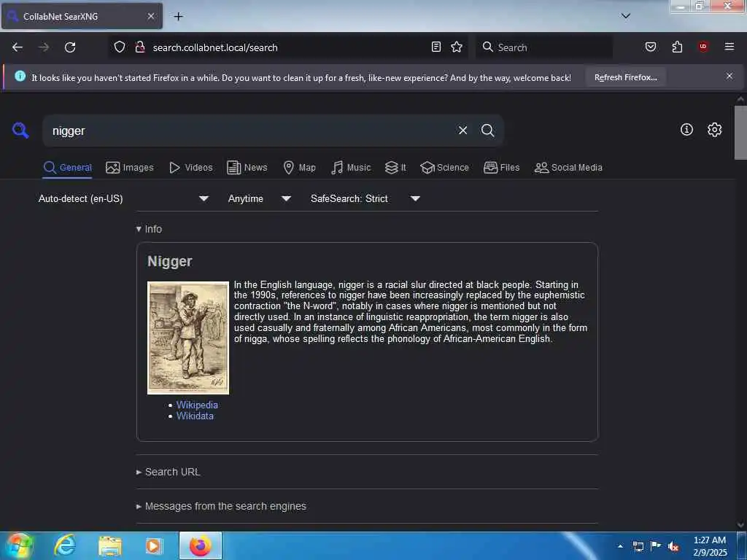Click the Refresh Firefox button

click(x=625, y=77)
